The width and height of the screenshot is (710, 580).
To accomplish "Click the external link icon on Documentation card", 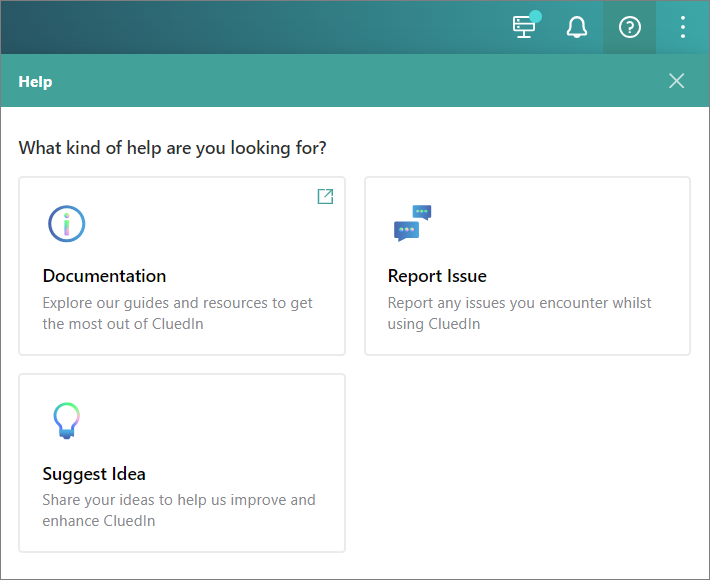I will click(325, 197).
